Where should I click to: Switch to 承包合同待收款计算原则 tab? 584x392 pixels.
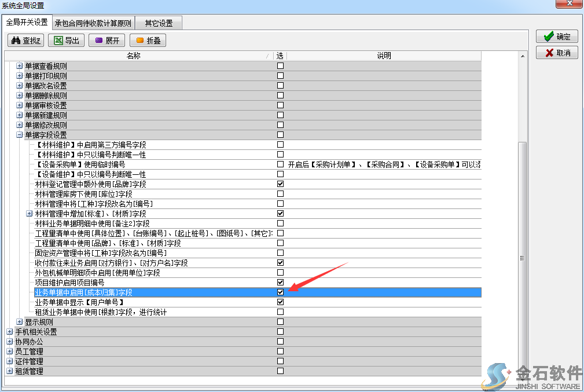pos(93,24)
